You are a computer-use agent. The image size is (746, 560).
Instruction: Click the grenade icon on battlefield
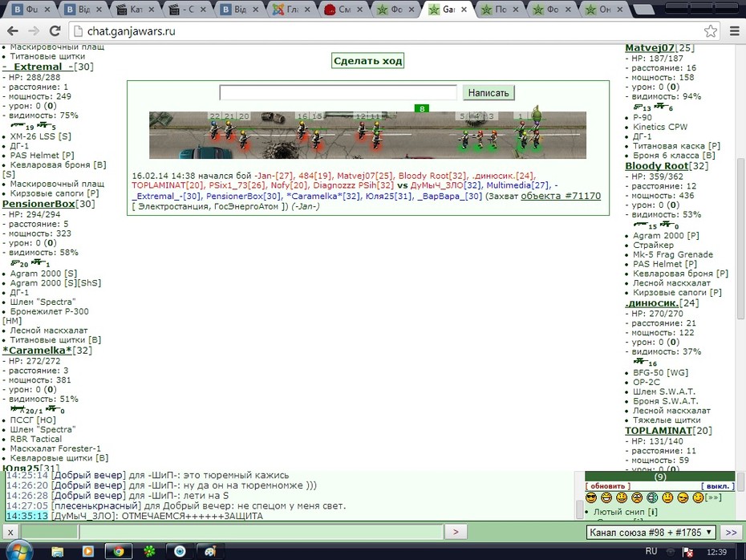point(537,114)
